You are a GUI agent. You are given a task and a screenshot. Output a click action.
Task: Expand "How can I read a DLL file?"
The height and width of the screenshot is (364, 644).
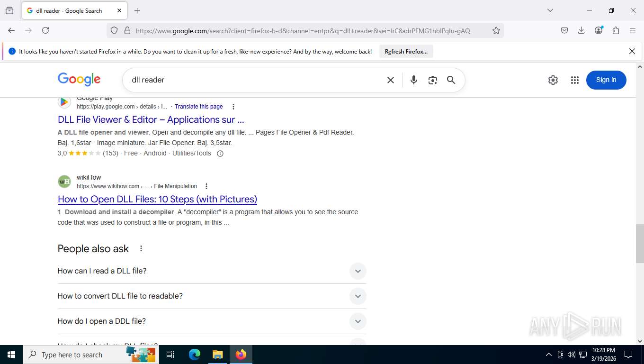coord(212,271)
